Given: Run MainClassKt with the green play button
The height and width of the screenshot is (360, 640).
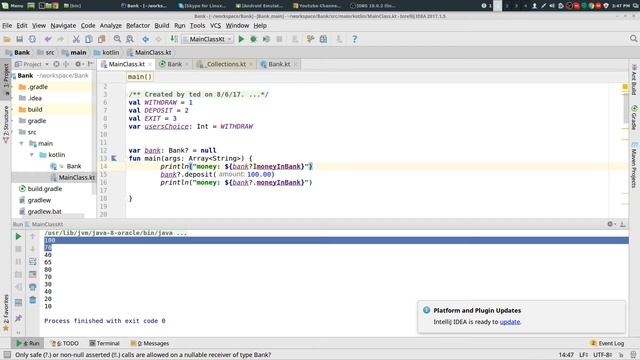Looking at the screenshot, I should pos(241,39).
